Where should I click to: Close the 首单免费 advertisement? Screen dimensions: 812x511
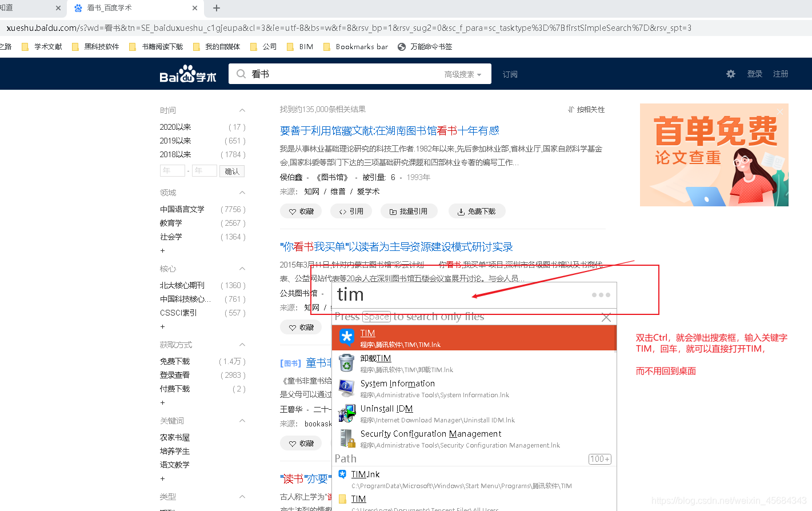[780, 111]
